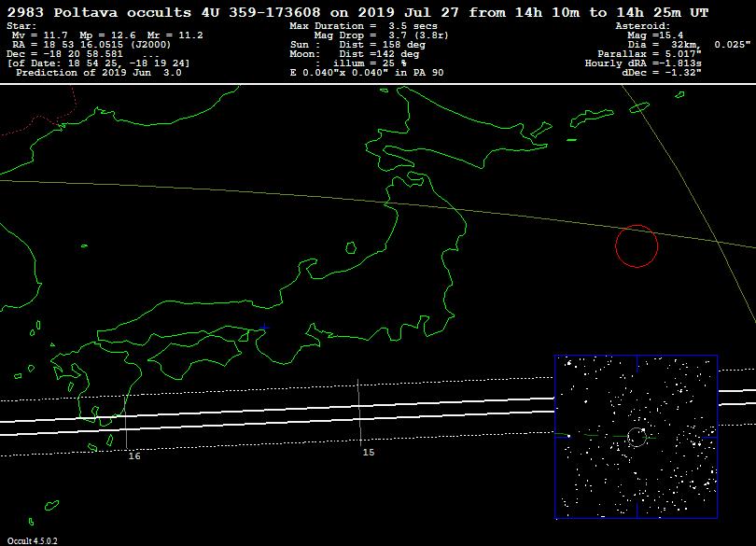This screenshot has height=546, width=756.
Task: Click the 'Max Duration = 3.5 secs' text
Action: (x=364, y=26)
